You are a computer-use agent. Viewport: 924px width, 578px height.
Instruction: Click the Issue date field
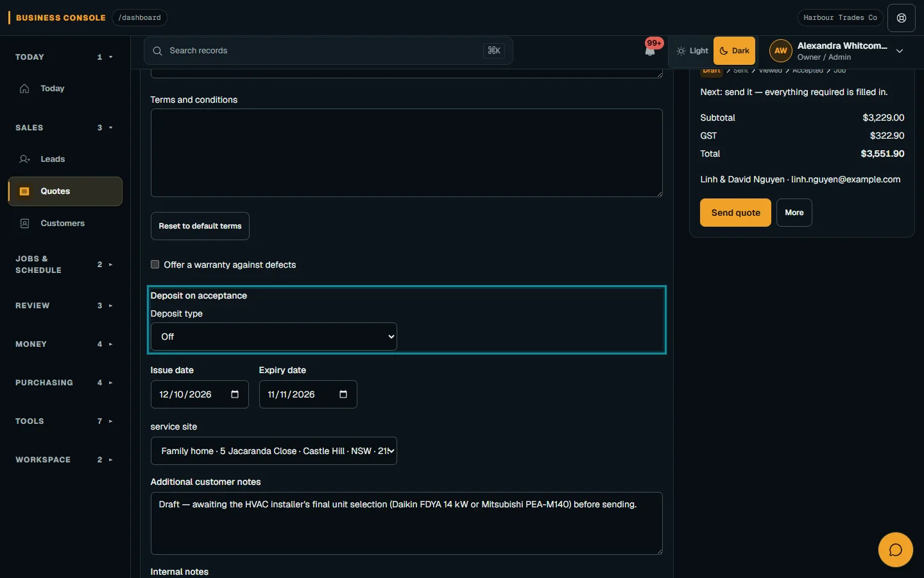[x=200, y=394]
